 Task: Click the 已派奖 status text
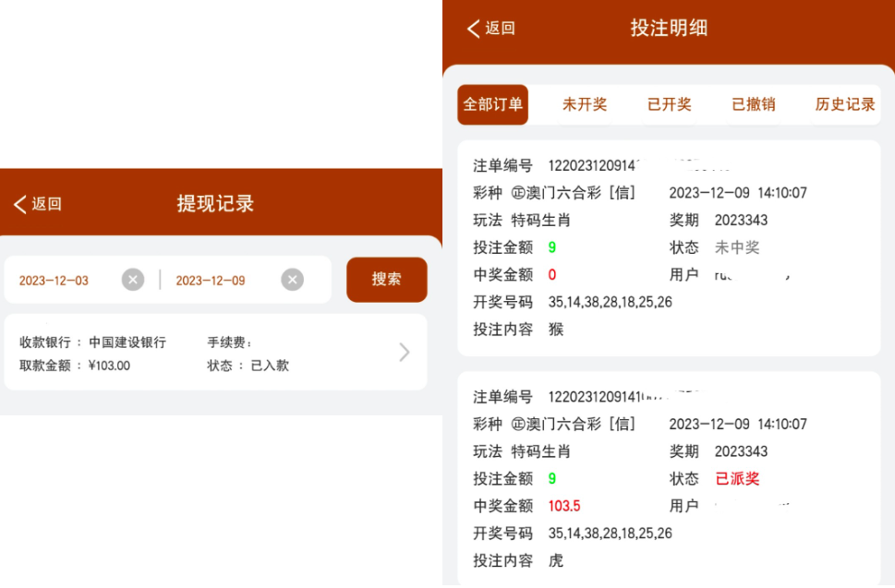tap(737, 479)
